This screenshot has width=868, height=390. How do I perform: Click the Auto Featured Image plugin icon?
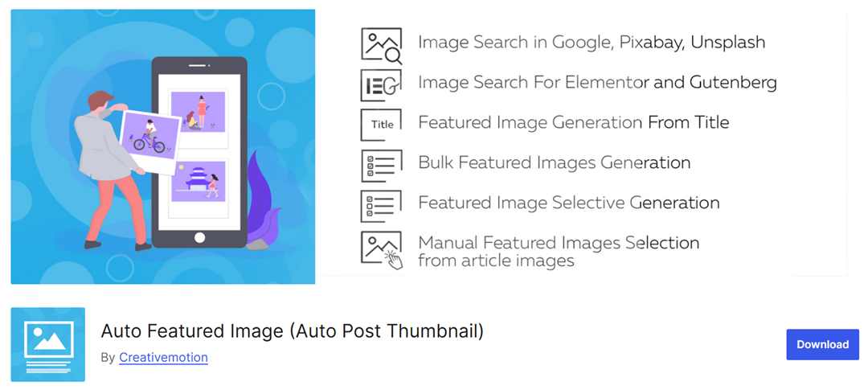click(47, 344)
